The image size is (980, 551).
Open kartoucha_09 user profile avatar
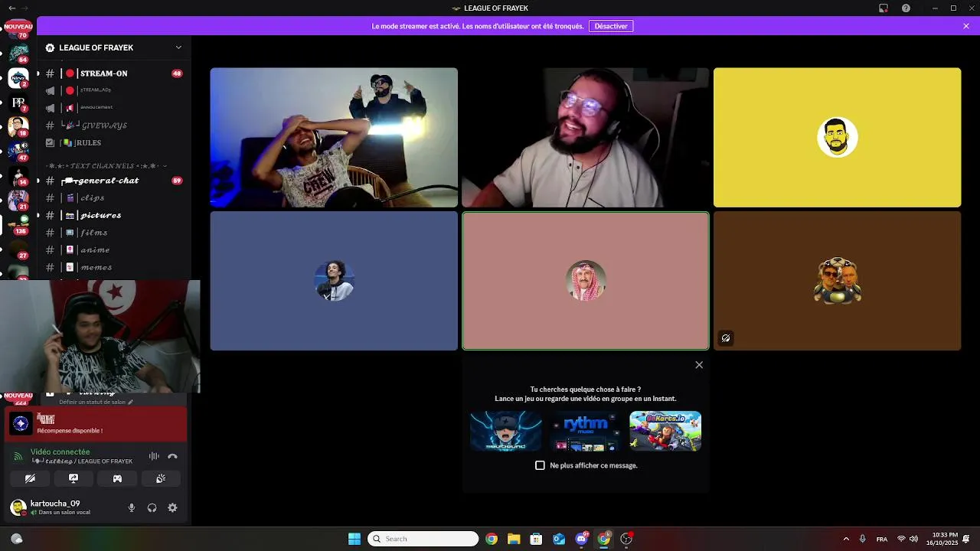tap(18, 507)
